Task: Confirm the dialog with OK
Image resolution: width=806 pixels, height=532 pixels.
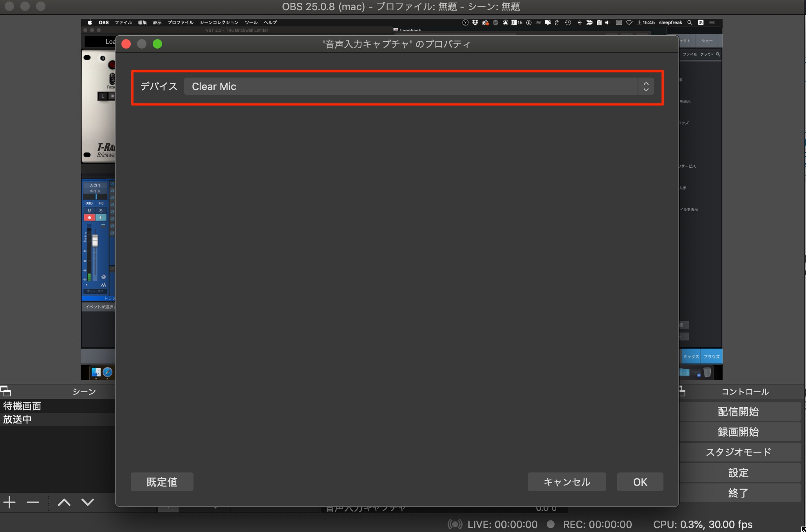Action: pos(640,482)
